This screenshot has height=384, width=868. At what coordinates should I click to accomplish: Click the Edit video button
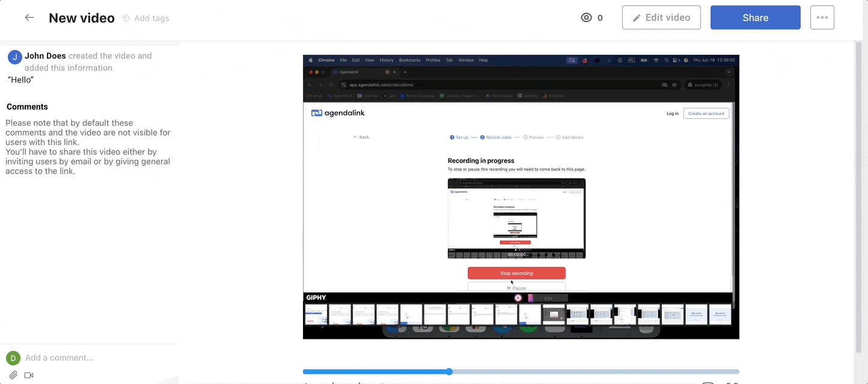coord(661,17)
